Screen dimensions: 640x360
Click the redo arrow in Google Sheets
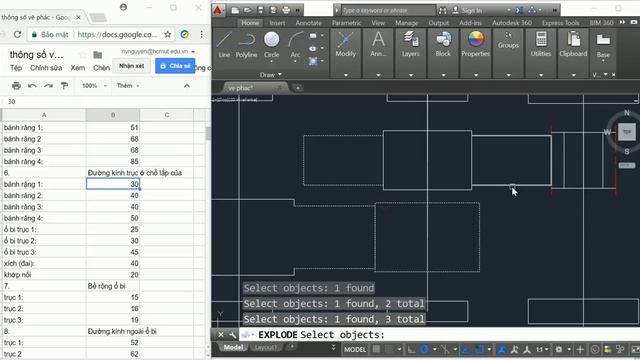click(x=48, y=86)
